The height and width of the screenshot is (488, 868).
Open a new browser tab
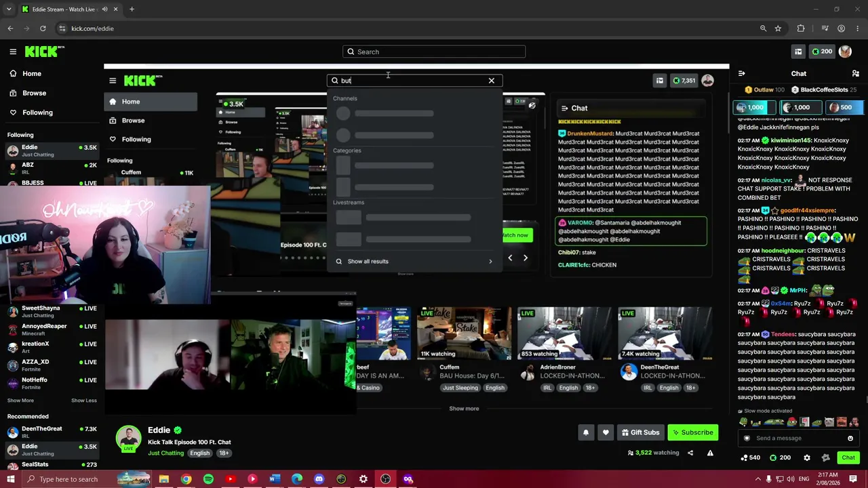132,9
